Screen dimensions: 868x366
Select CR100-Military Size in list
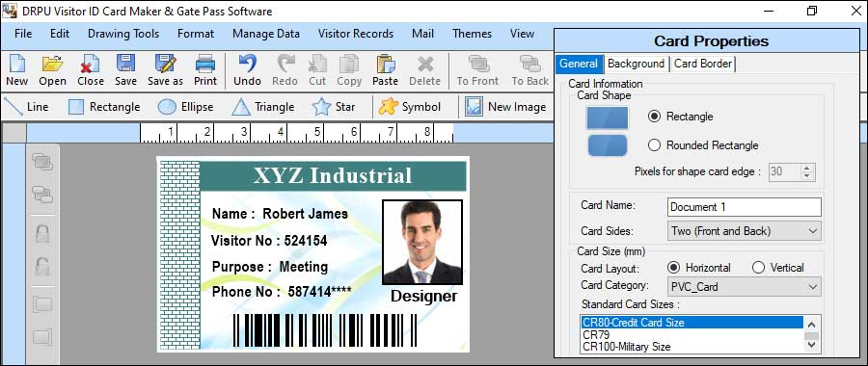pos(692,347)
